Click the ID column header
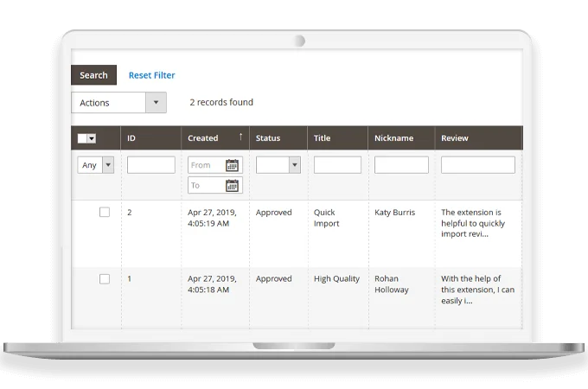This screenshot has height=389, width=588. click(131, 138)
